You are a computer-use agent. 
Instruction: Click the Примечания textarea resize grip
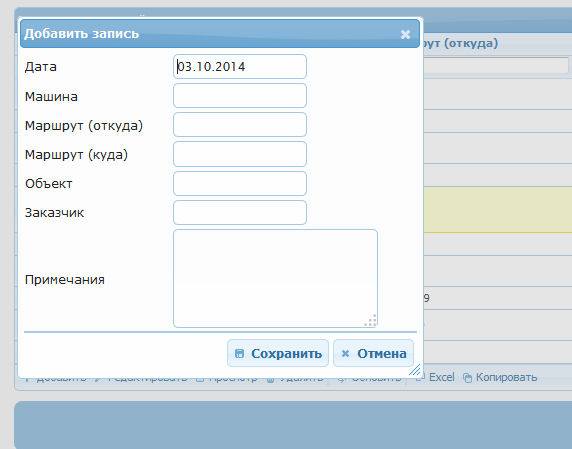click(371, 320)
